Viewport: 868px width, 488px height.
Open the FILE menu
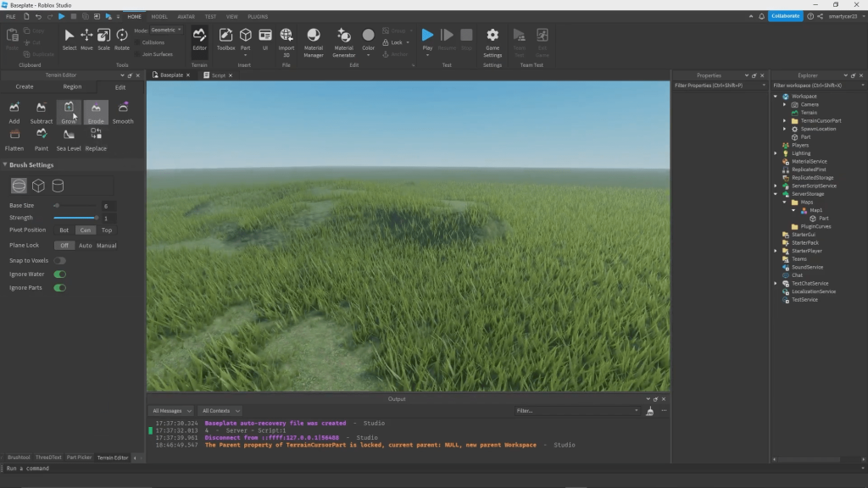point(10,17)
